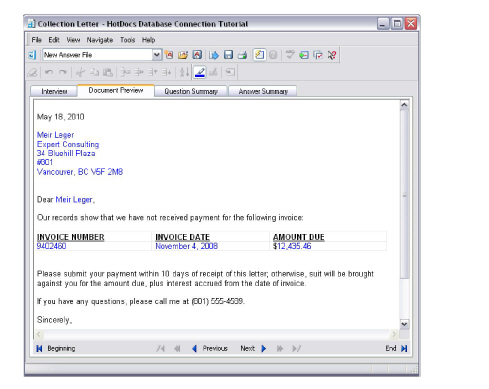Click the Cut scissors icon
This screenshot has height=389, width=489.
(80, 72)
